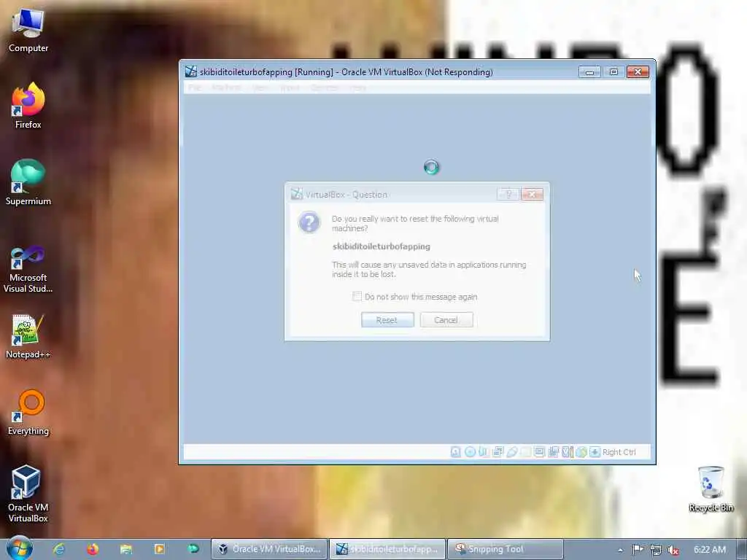The image size is (747, 560).
Task: Switch to Snipping Tool taskbar button
Action: (506, 549)
